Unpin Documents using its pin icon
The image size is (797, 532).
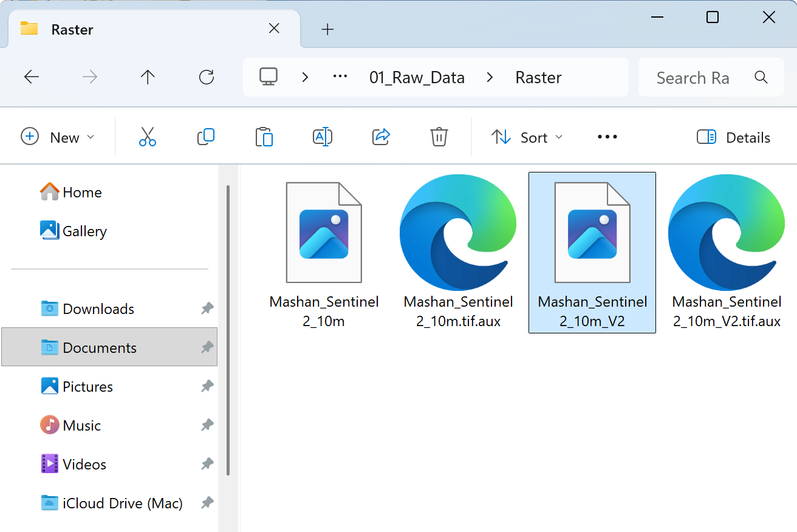[x=207, y=347]
